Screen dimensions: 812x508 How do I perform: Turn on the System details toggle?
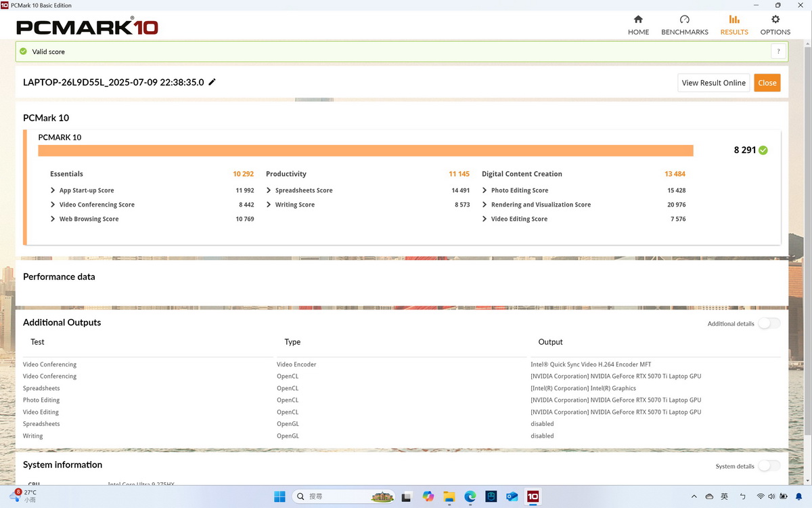[769, 466]
